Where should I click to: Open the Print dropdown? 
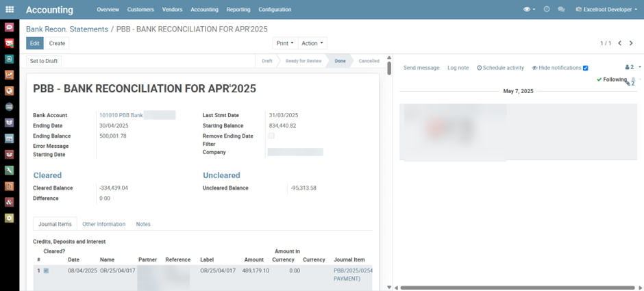(x=285, y=43)
